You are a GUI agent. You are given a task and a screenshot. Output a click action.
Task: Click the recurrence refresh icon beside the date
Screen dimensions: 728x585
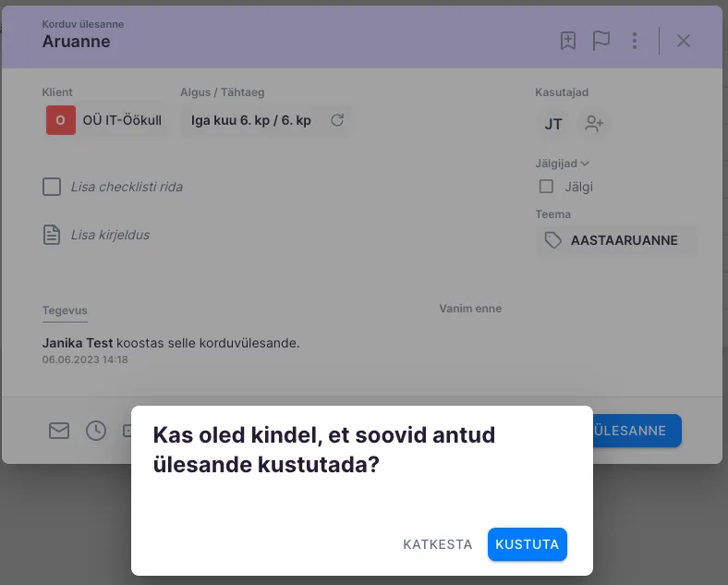click(x=337, y=120)
